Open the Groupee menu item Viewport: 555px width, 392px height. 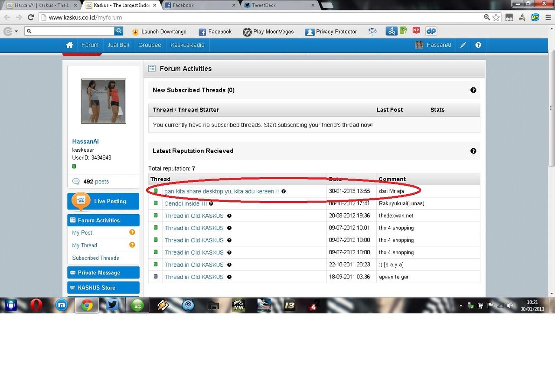[150, 45]
